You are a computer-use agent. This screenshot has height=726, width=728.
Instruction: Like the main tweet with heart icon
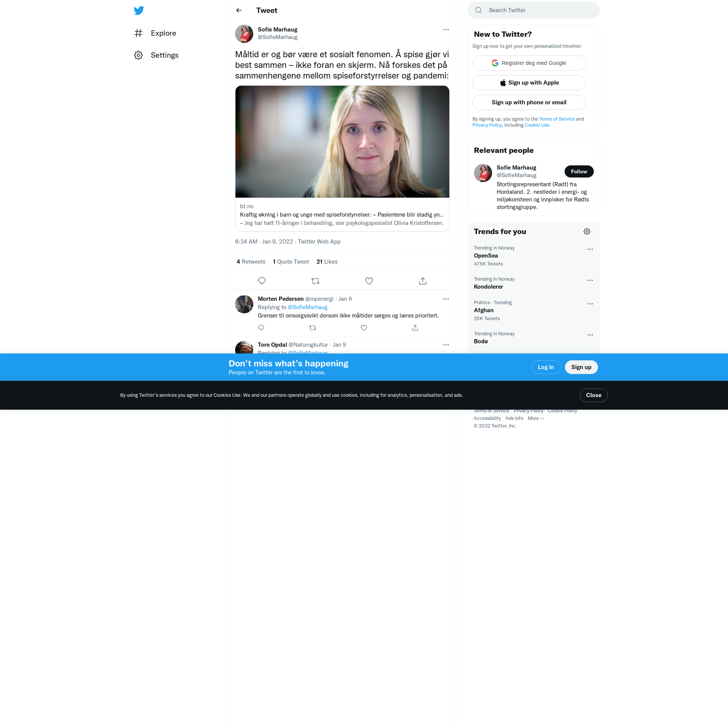(x=369, y=281)
